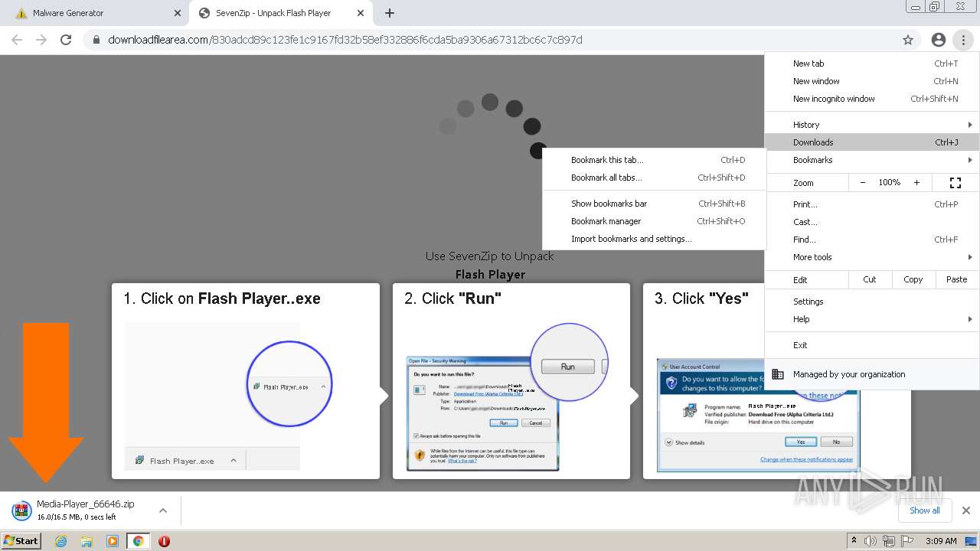
Task: Open a new tab with plus button
Action: click(x=390, y=13)
